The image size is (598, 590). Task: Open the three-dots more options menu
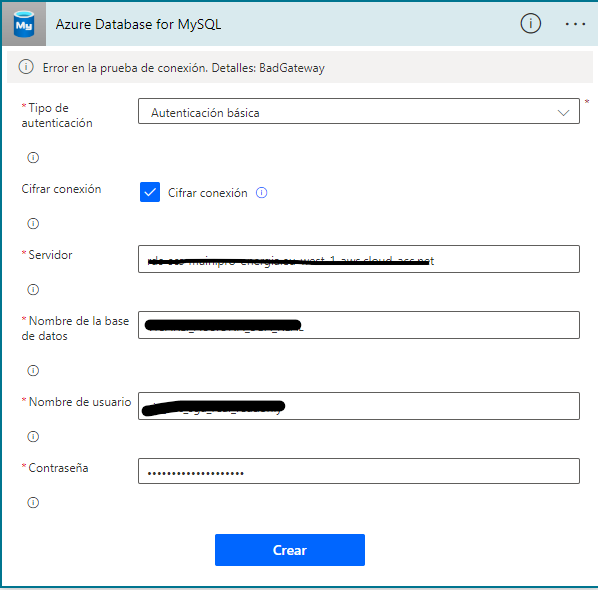[x=575, y=24]
